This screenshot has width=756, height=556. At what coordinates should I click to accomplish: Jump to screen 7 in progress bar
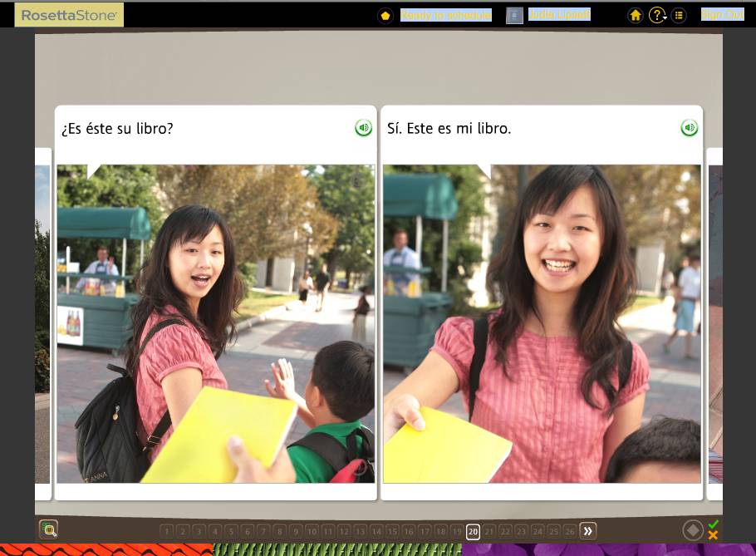[x=263, y=531]
